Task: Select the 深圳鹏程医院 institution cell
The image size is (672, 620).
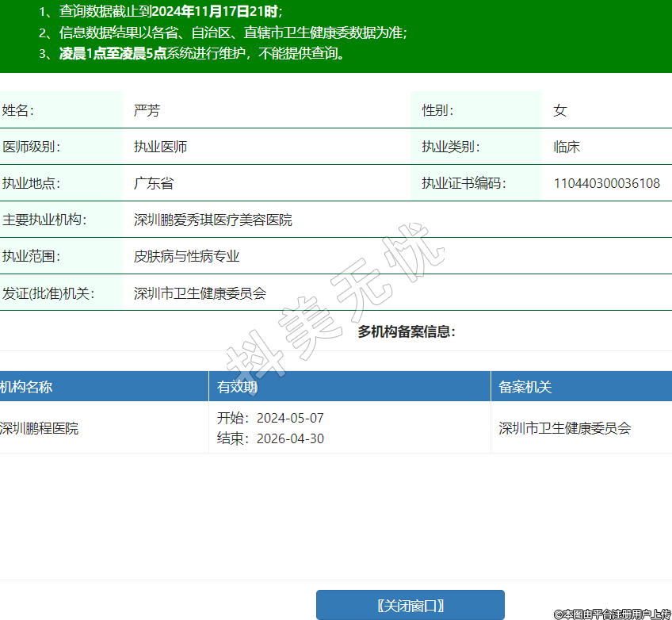Action: [x=39, y=428]
